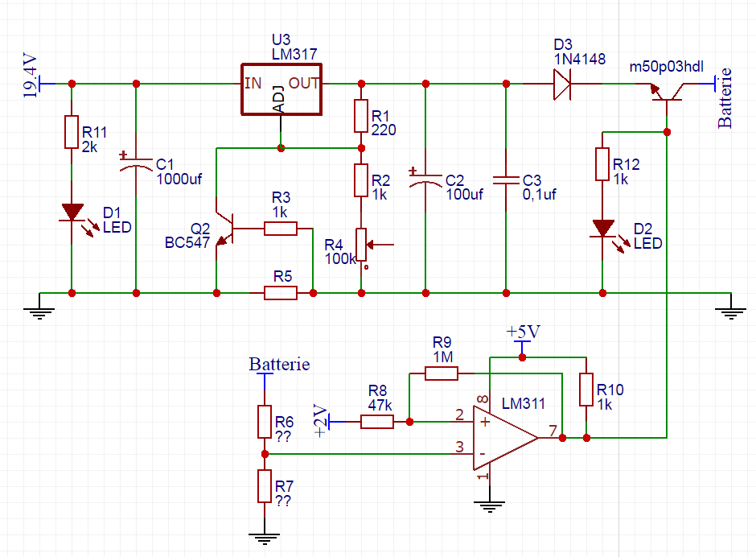This screenshot has height=557, width=756.
Task: Click pin 7 output label of LM311
Action: (x=553, y=430)
